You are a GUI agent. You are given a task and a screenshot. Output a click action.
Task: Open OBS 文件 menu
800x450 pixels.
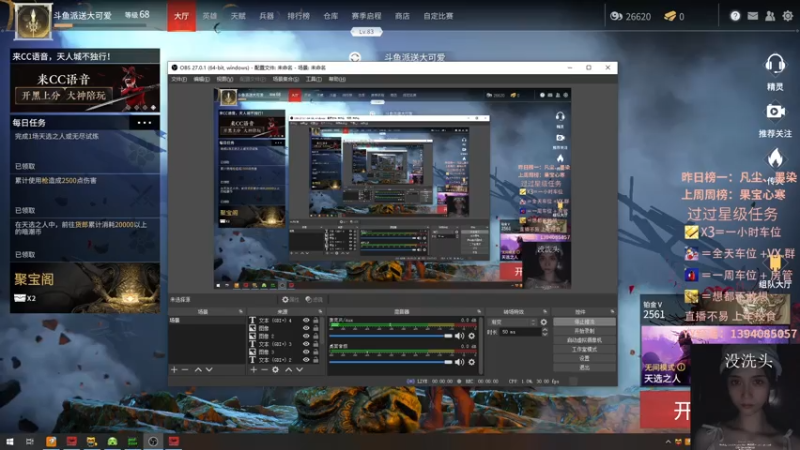[x=179, y=79]
